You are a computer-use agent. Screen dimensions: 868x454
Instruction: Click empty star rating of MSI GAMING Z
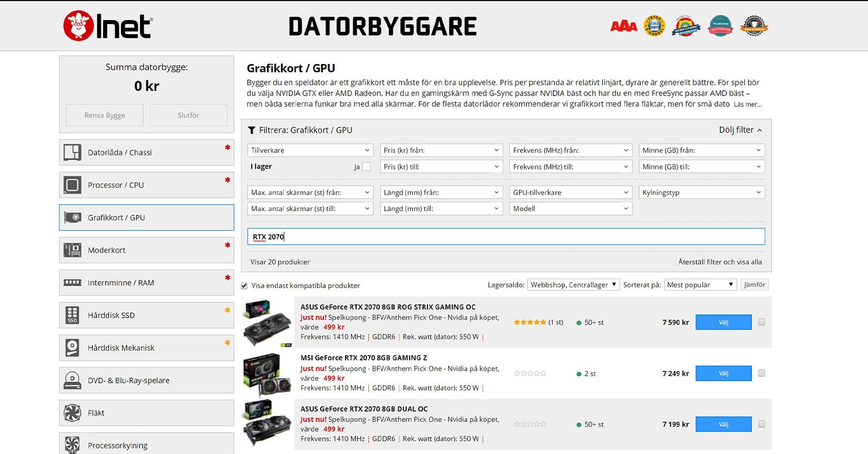(x=530, y=374)
